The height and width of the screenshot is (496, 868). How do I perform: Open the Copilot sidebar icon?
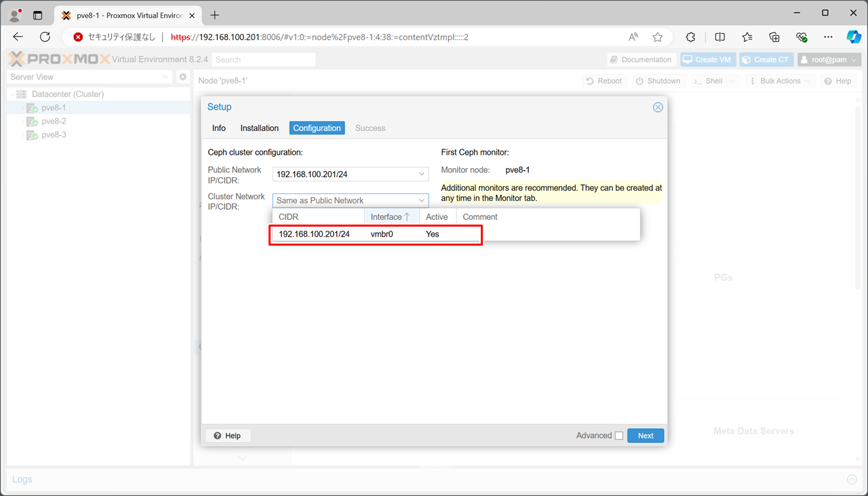pyautogui.click(x=853, y=37)
